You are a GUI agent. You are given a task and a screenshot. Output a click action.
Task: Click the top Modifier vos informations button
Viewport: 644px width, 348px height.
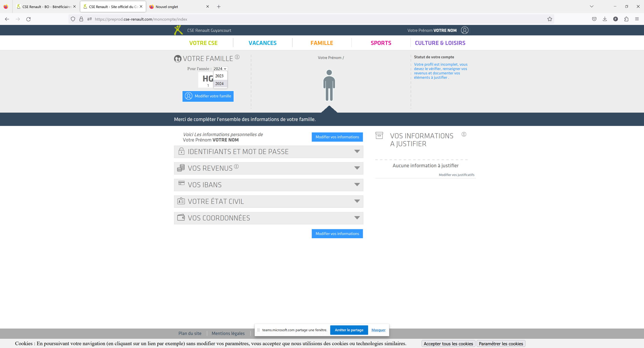[337, 137]
